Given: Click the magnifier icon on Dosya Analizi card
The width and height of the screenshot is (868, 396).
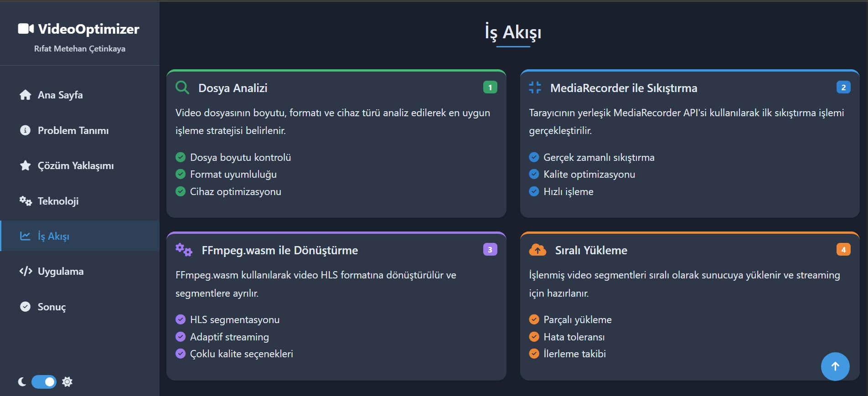Looking at the screenshot, I should [182, 87].
